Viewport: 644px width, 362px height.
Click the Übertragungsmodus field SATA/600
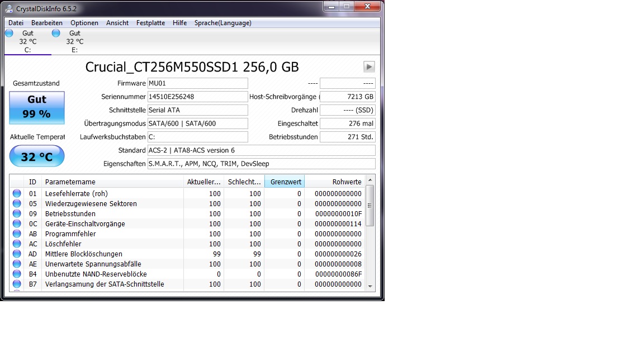(197, 123)
